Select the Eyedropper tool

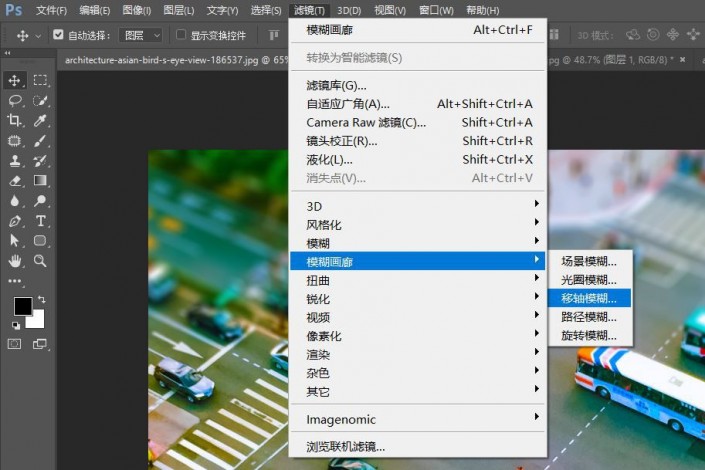point(40,120)
